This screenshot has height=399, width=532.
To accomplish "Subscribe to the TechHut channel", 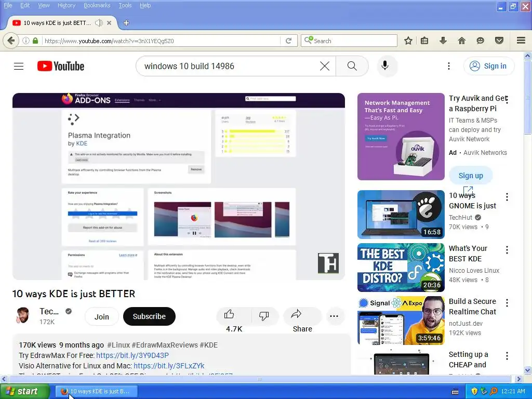I will click(149, 316).
